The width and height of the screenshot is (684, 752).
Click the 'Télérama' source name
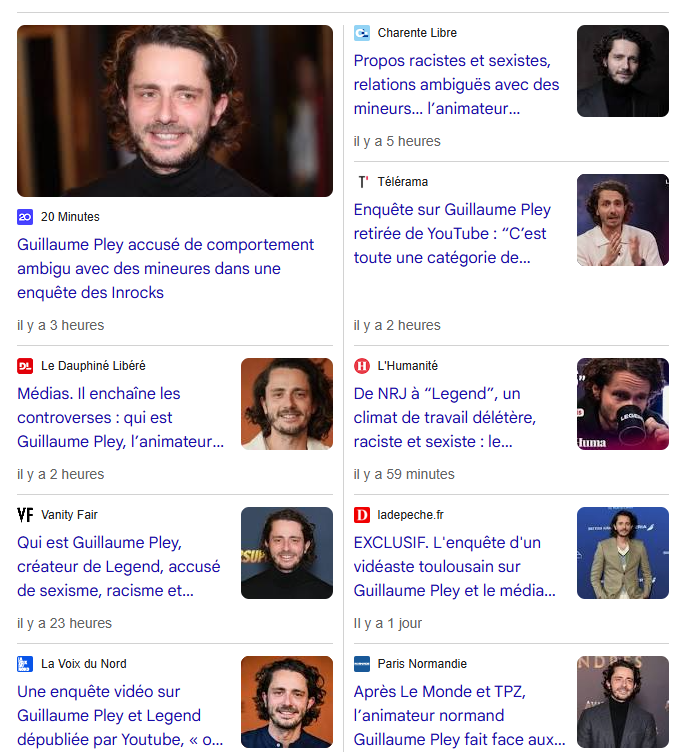[402, 182]
